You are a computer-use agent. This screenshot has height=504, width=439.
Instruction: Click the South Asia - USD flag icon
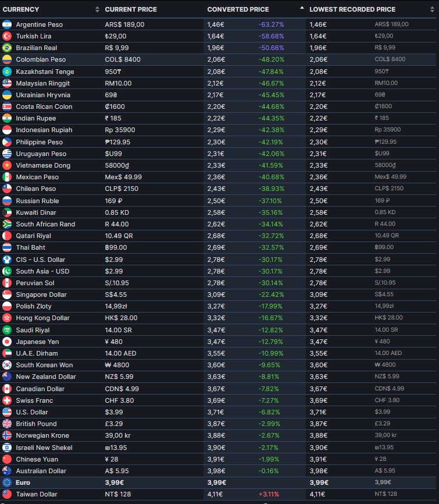click(7, 271)
